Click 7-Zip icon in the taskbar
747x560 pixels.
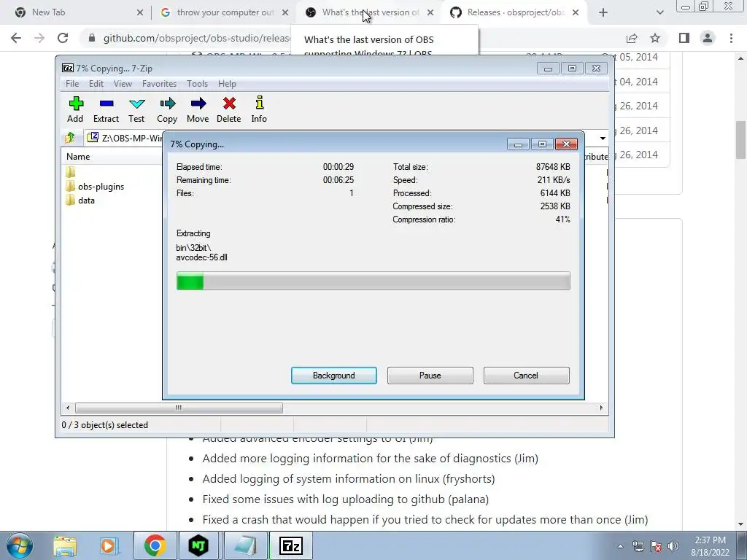[x=291, y=546]
